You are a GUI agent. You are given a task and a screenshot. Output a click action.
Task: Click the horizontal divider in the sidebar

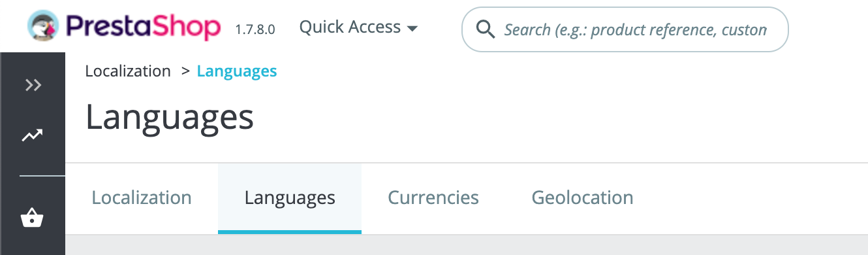tap(42, 176)
